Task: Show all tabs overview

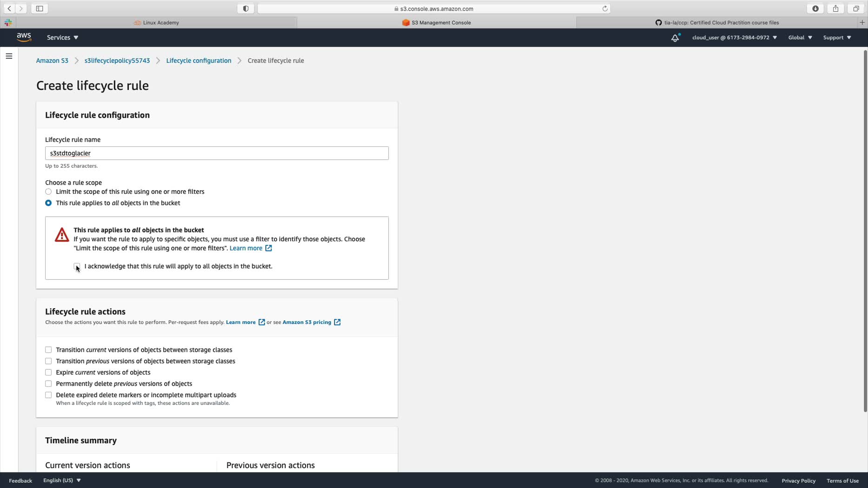Action: pyautogui.click(x=856, y=8)
